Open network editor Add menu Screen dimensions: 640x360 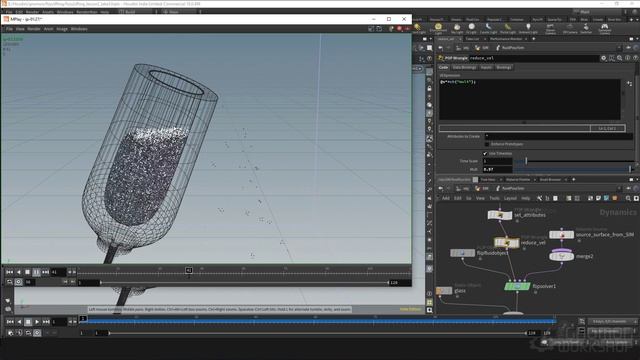(x=446, y=198)
